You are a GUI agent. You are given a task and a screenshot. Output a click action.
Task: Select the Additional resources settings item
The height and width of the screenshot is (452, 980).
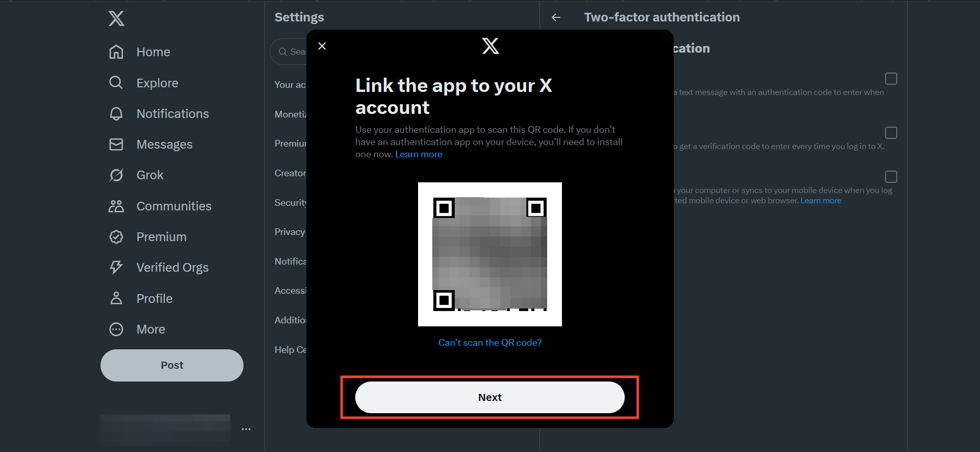(290, 320)
